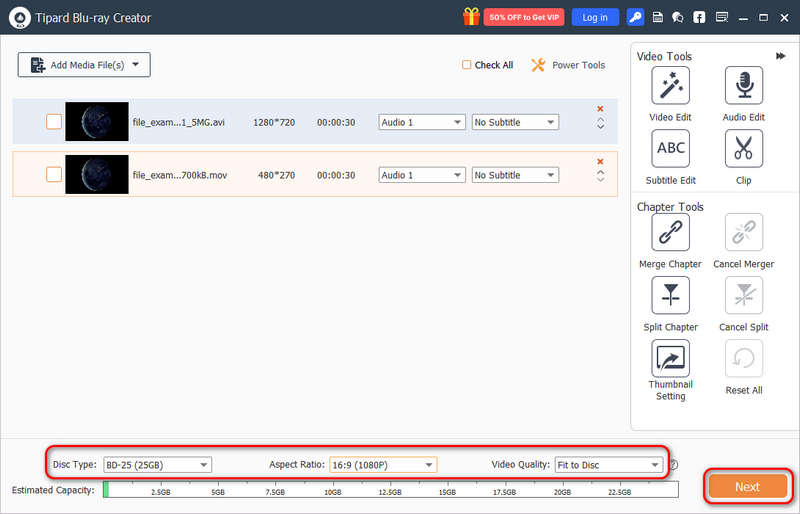The image size is (800, 514).
Task: Open the Video Edit tool
Action: click(670, 85)
